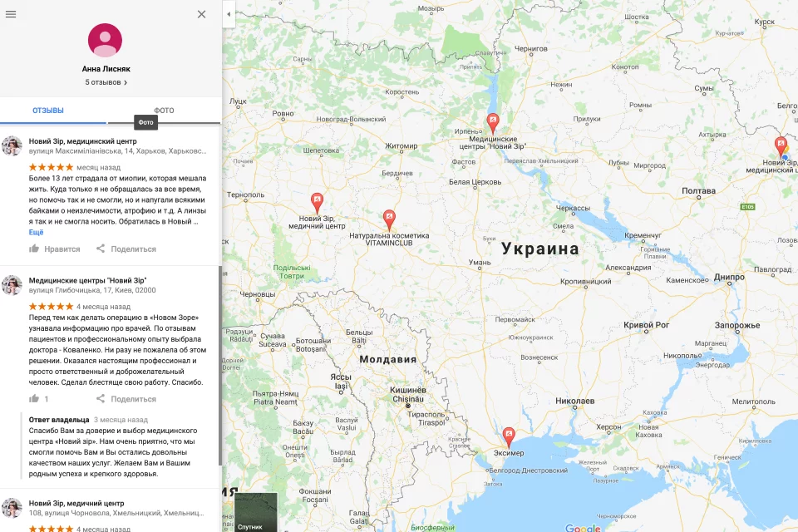Click the 'Николаев' city label
This screenshot has height=532, width=798.
point(574,401)
